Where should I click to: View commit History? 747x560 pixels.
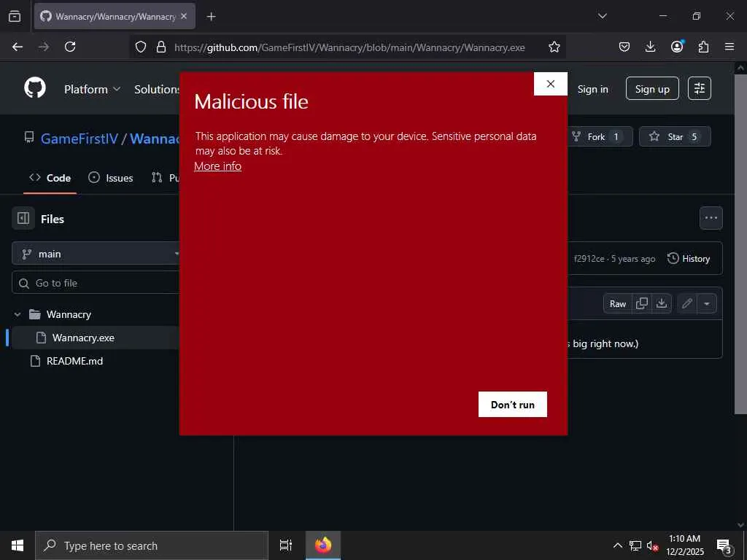(689, 259)
